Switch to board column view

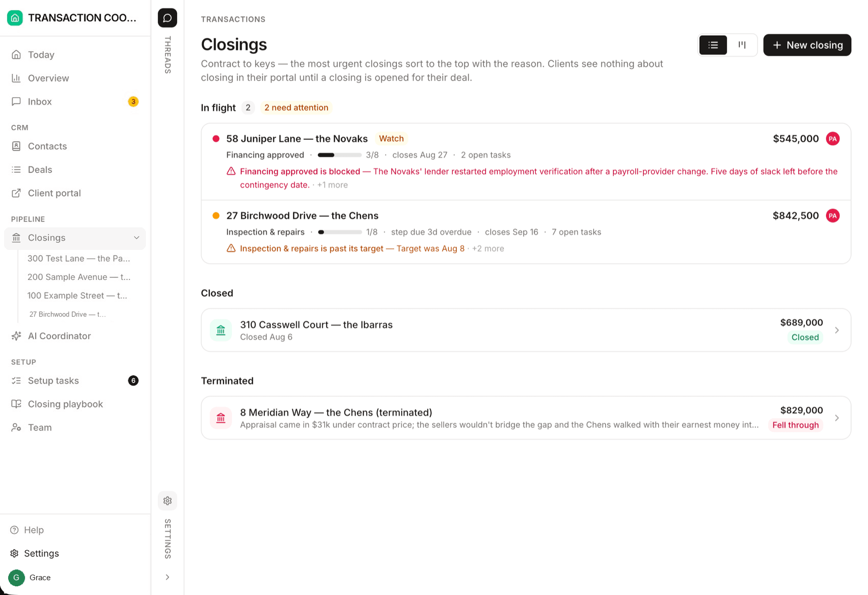[742, 45]
